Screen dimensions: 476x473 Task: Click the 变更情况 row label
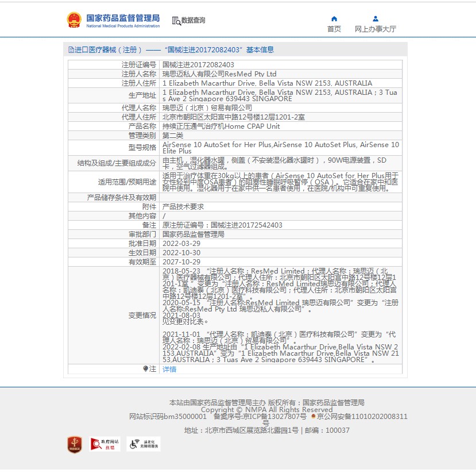(142, 316)
